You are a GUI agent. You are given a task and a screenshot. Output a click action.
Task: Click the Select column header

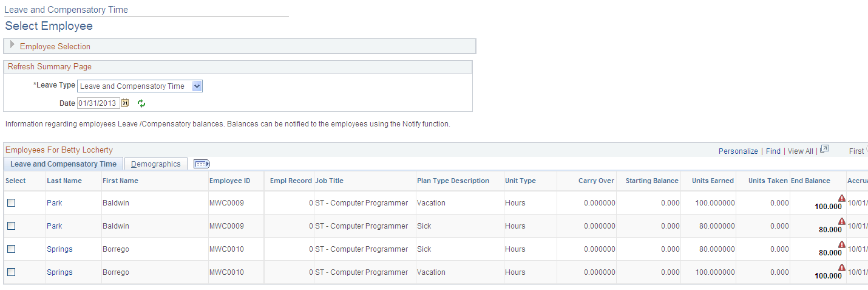(16, 181)
